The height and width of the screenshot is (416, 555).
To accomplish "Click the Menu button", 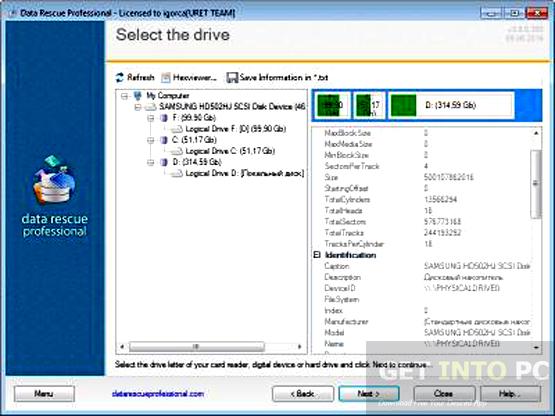I will point(44,394).
